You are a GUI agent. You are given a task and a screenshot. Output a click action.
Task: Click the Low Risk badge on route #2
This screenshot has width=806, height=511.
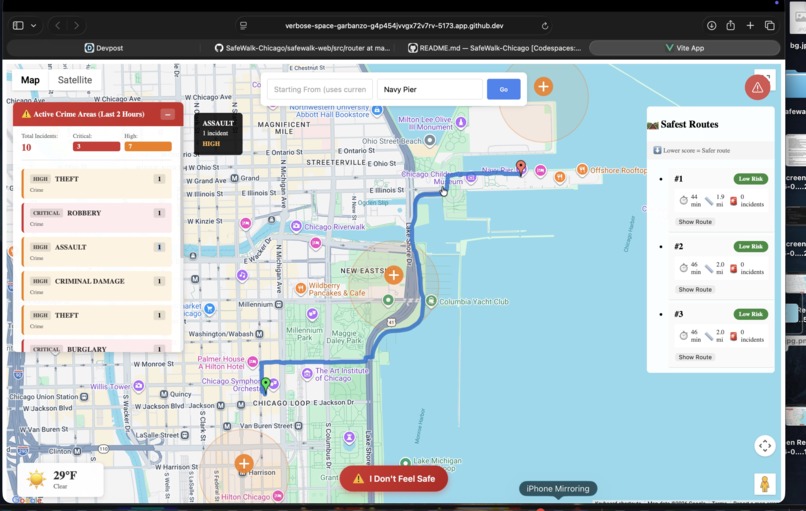point(750,247)
